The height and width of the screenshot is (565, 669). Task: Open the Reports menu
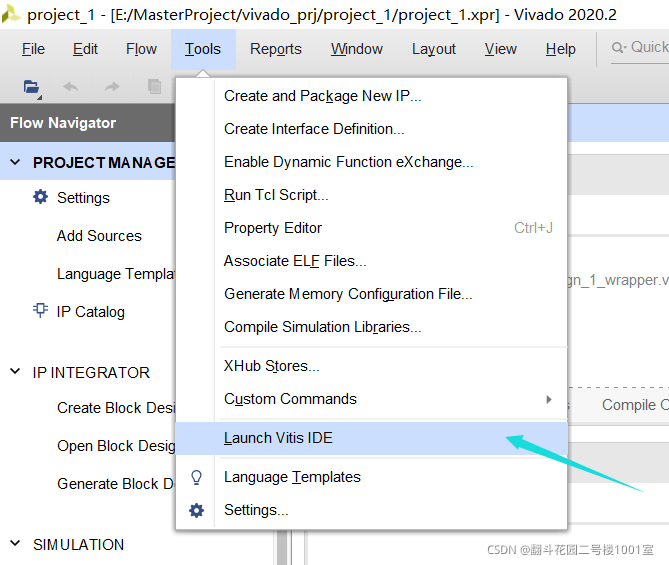click(x=276, y=49)
